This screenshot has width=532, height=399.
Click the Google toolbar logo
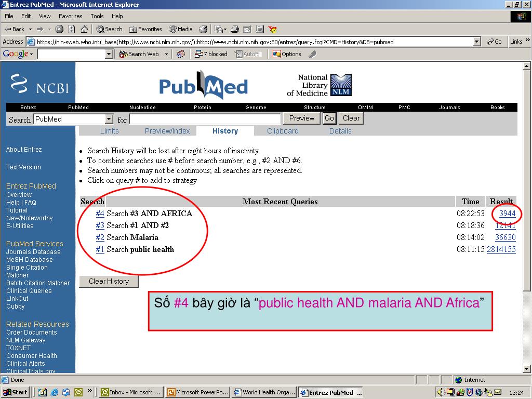(15, 54)
